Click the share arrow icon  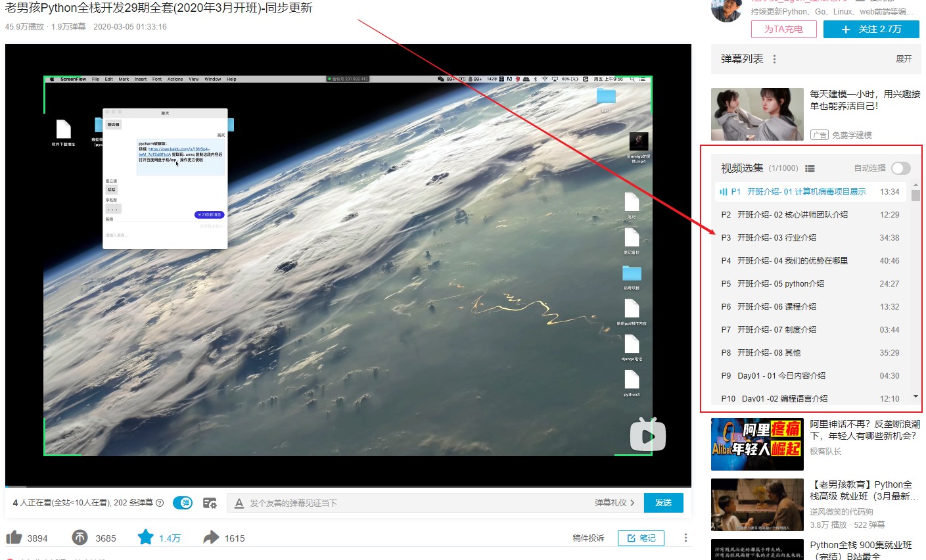pyautogui.click(x=211, y=538)
